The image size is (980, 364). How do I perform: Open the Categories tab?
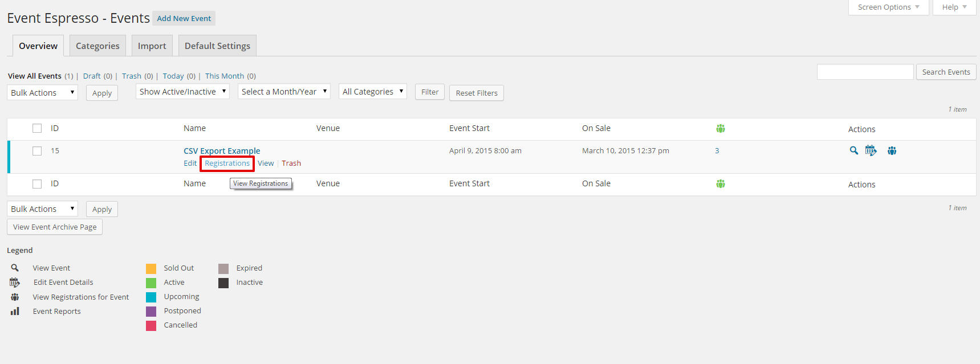tap(97, 46)
